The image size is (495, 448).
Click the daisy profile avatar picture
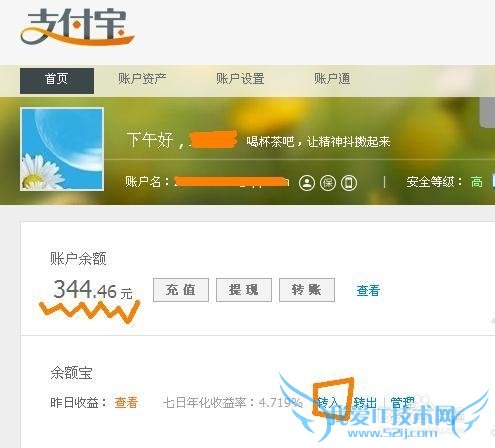pos(62,149)
